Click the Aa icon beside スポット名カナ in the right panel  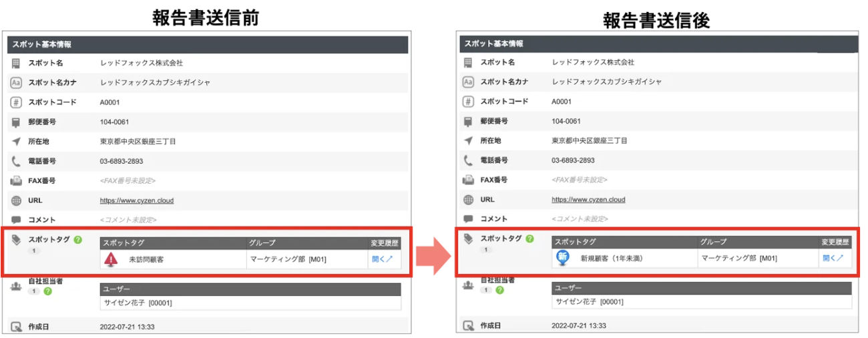(x=469, y=82)
